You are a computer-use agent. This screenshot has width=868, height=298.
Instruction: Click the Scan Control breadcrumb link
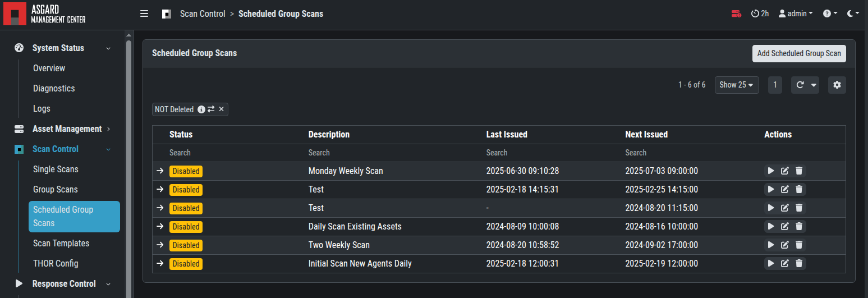(x=203, y=13)
